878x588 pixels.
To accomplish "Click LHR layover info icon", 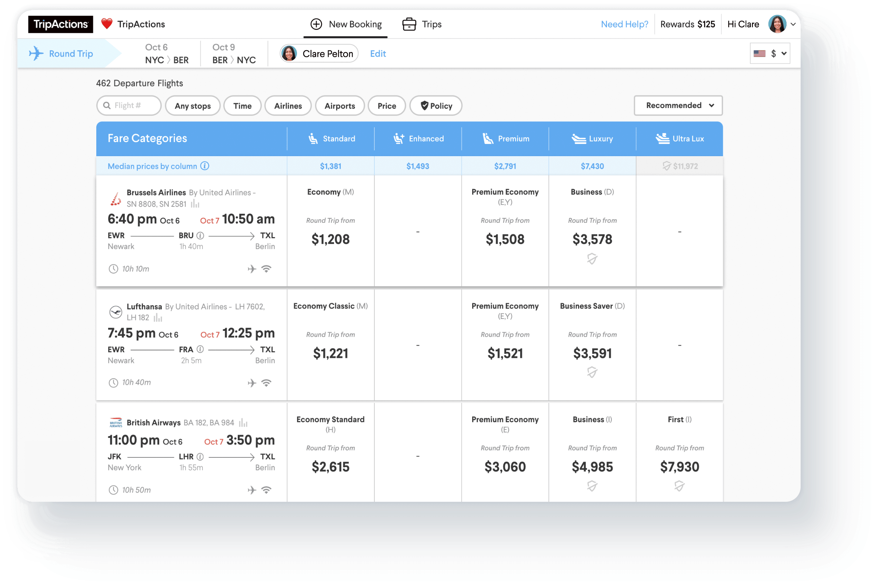I will point(200,457).
